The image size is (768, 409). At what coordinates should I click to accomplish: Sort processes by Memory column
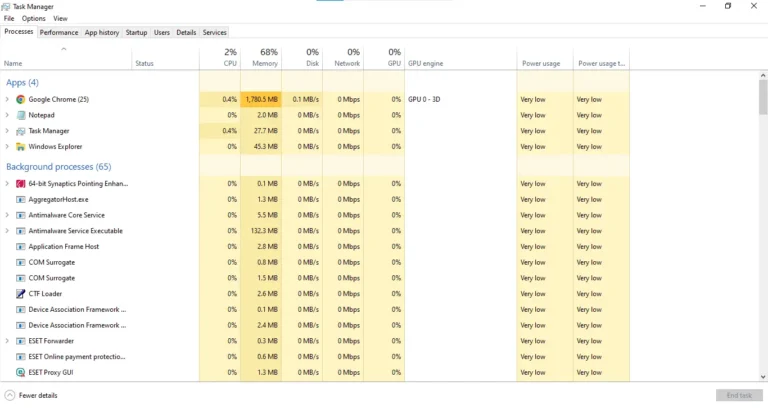coord(261,58)
